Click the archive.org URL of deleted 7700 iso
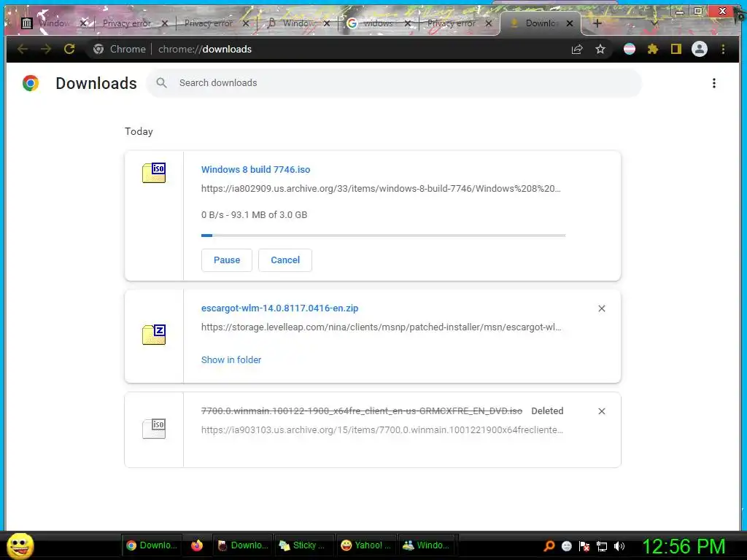This screenshot has width=747, height=560. pyautogui.click(x=382, y=430)
